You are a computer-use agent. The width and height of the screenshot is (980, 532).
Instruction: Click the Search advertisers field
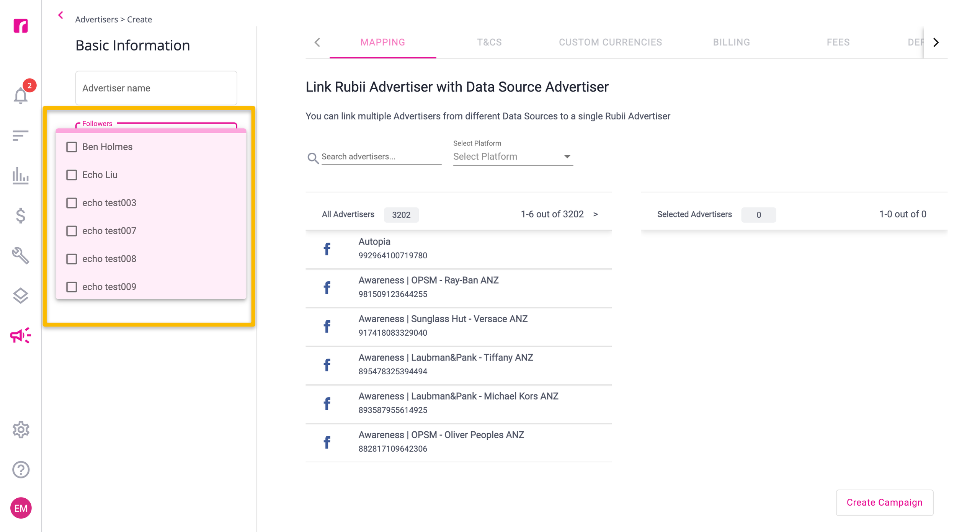[x=381, y=157]
